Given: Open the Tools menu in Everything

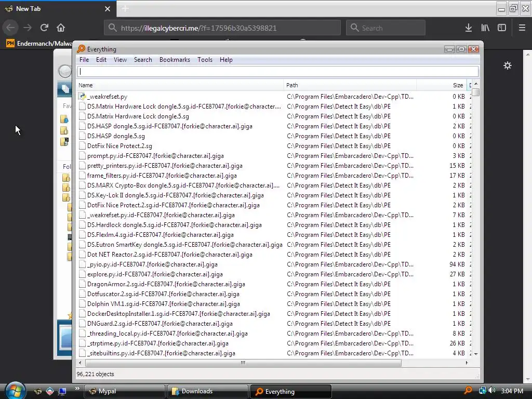Looking at the screenshot, I should coord(205,60).
